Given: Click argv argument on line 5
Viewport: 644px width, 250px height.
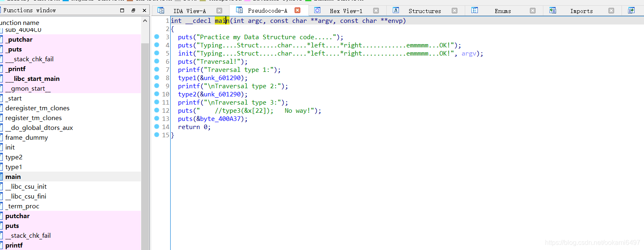Looking at the screenshot, I should (x=469, y=54).
